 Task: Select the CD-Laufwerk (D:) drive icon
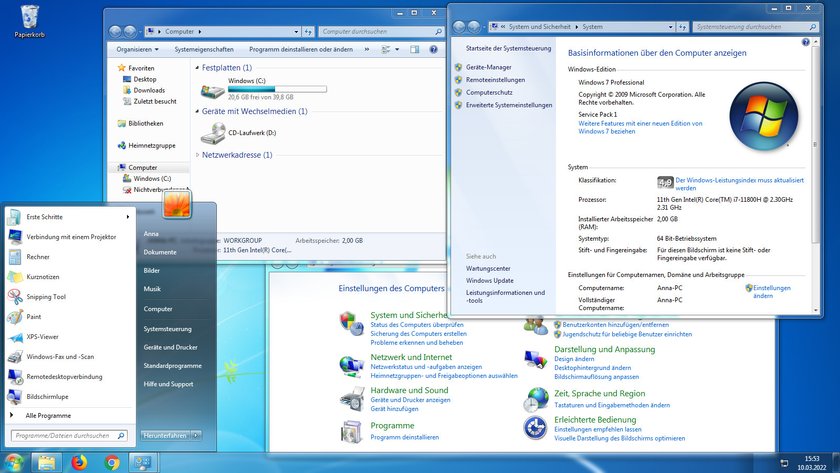point(213,133)
